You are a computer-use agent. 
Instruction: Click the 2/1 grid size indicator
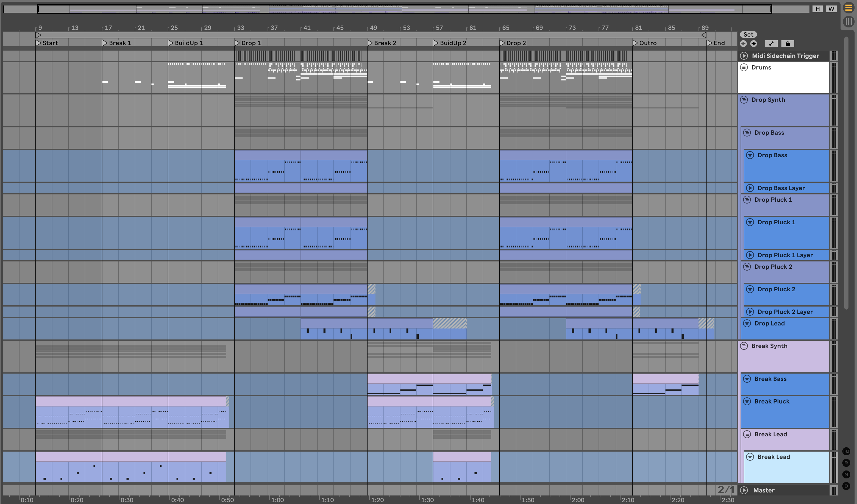[x=726, y=490]
